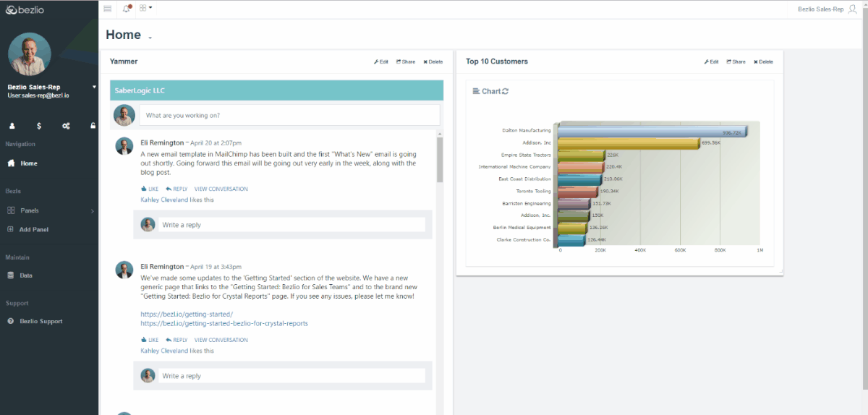Viewport: 868px width, 415px height.
Task: Click Eli Remington's name on April 19 post
Action: [162, 266]
